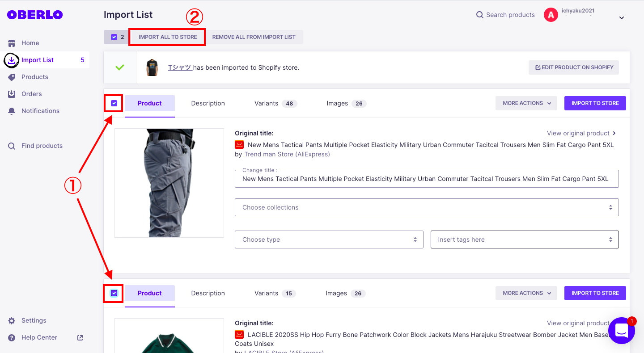Viewport: 644px width, 353px height.
Task: Click IMPORT ALL TO STORE button
Action: pyautogui.click(x=168, y=37)
